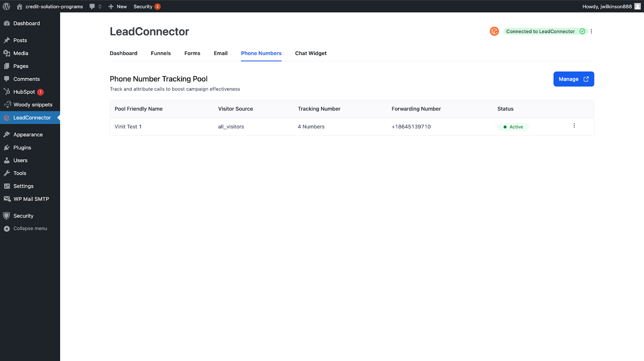The height and width of the screenshot is (361, 644).
Task: Click the Vinit Test 1 pool name
Action: point(128,127)
